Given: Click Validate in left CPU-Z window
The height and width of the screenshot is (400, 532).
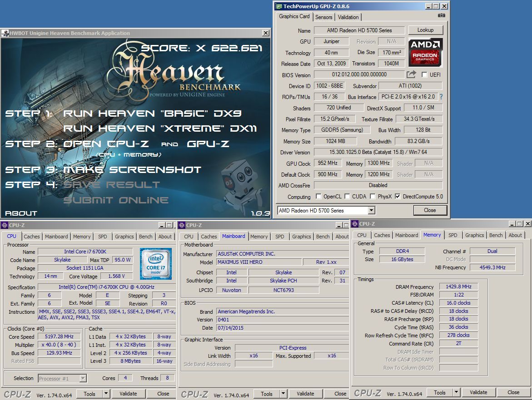Looking at the screenshot, I should click(x=128, y=394).
